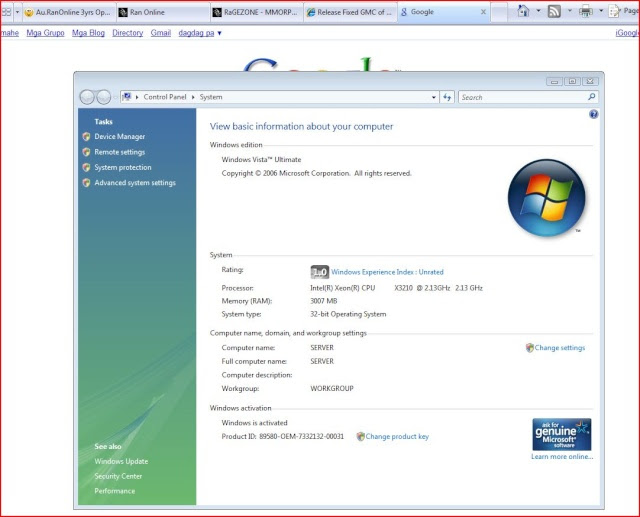Viewport: 640px width, 517px height.
Task: Click the Remote settings shield icon
Action: (86, 152)
